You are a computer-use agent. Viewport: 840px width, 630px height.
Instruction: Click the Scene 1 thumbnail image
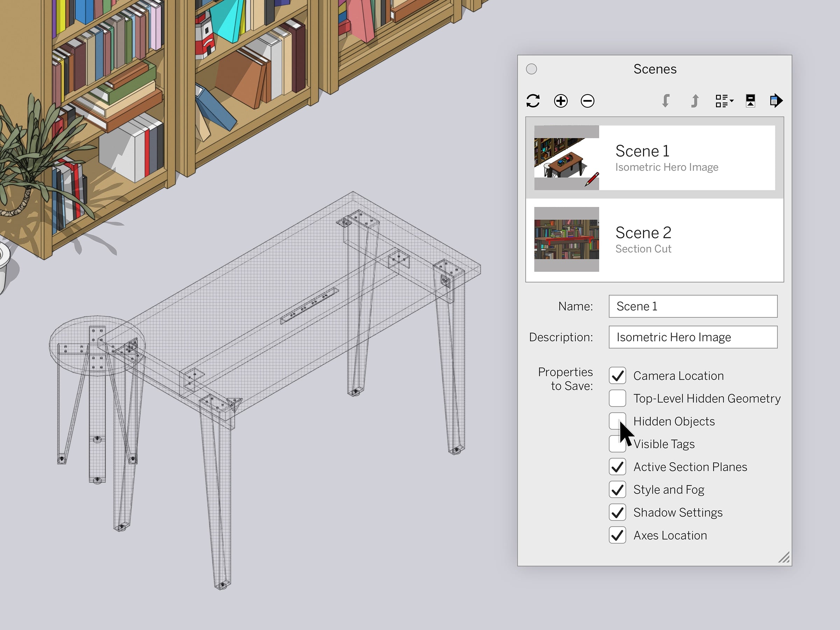pyautogui.click(x=566, y=157)
